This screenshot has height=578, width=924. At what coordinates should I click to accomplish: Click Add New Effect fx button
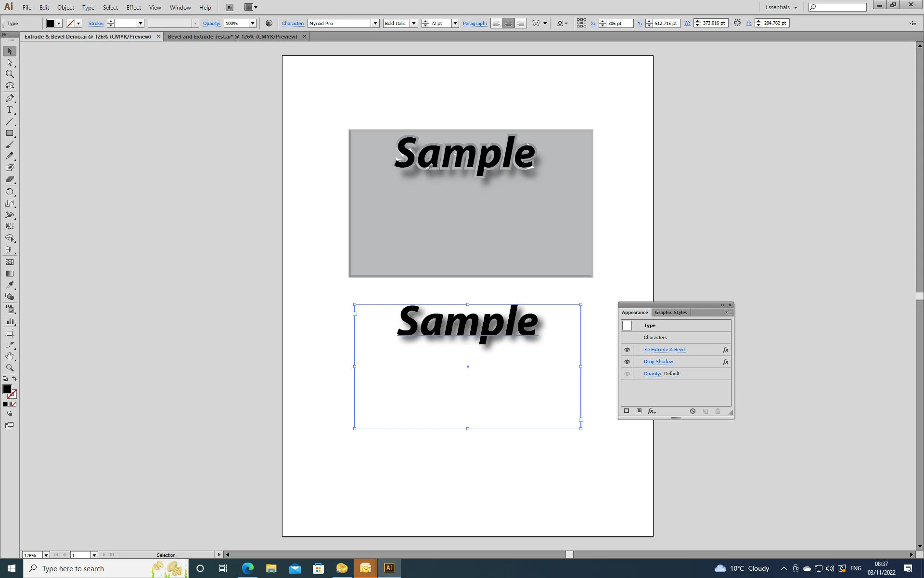(652, 411)
